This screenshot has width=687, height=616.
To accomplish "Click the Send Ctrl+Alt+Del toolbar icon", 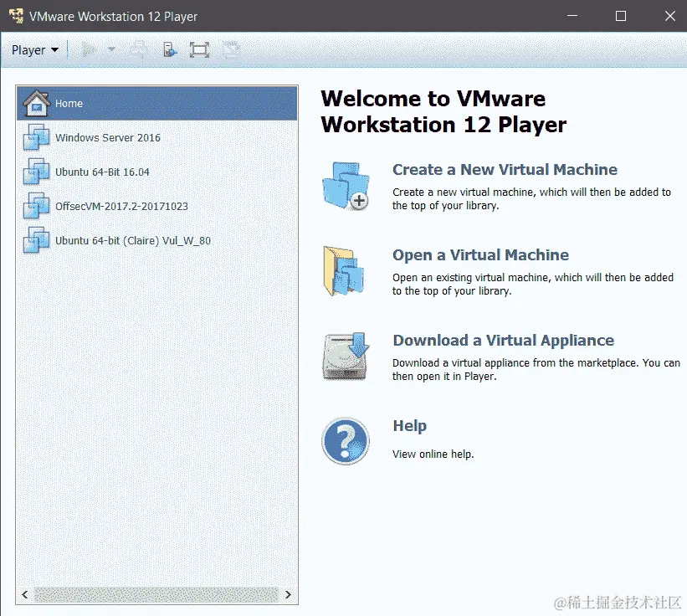I will coord(138,50).
